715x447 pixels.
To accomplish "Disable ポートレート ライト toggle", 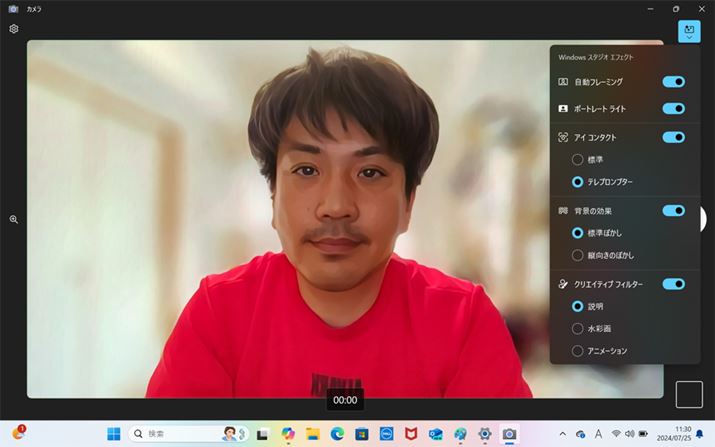I will (673, 108).
